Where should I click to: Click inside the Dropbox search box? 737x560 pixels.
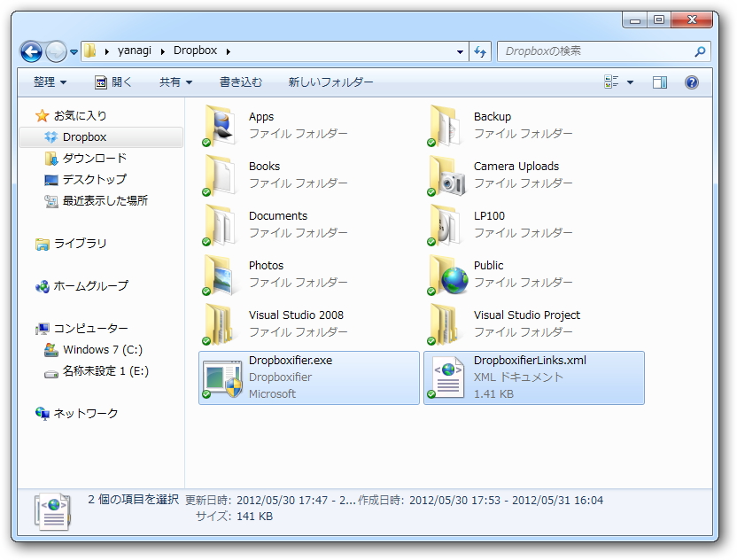pos(593,51)
